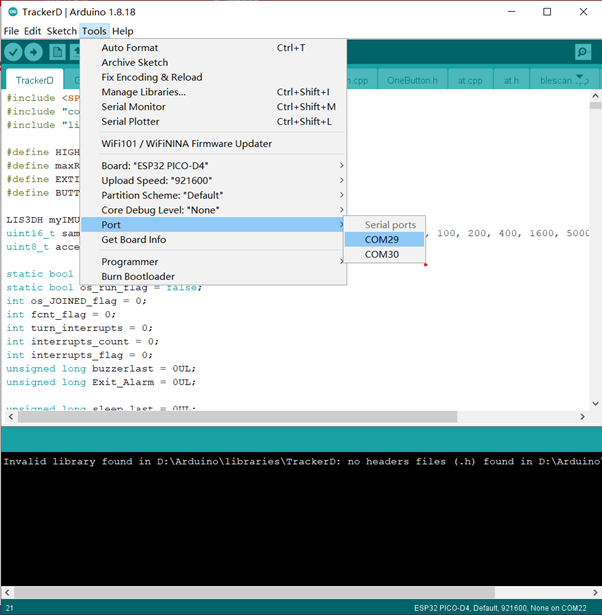Maximize the Arduino window
Image resolution: width=602 pixels, height=615 pixels.
coord(547,12)
